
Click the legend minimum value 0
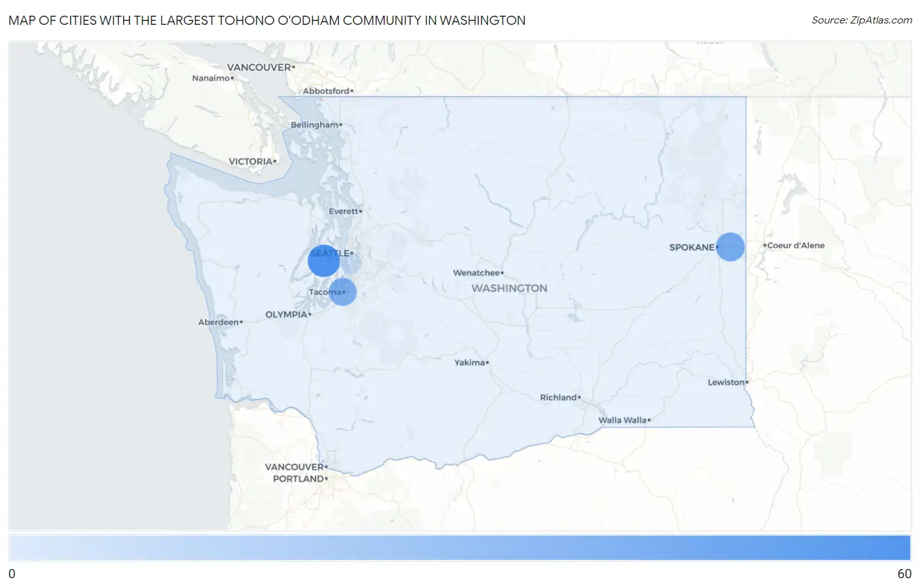tap(12, 574)
